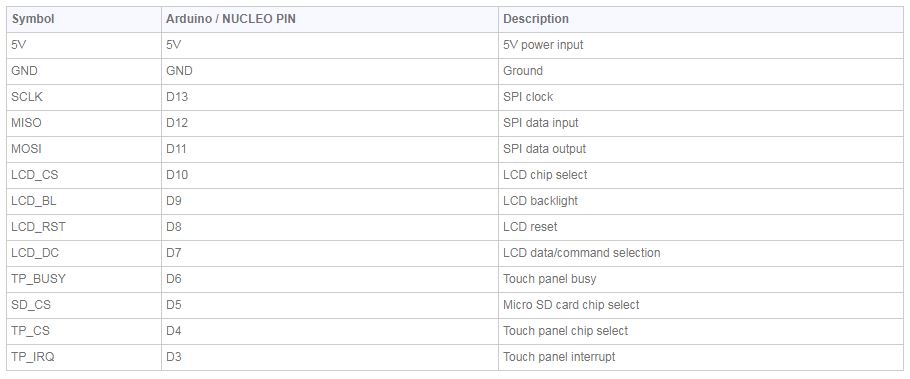Viewport: 910px width, 379px height.
Task: Click the LCD_BL symbol cell
Action: point(84,201)
